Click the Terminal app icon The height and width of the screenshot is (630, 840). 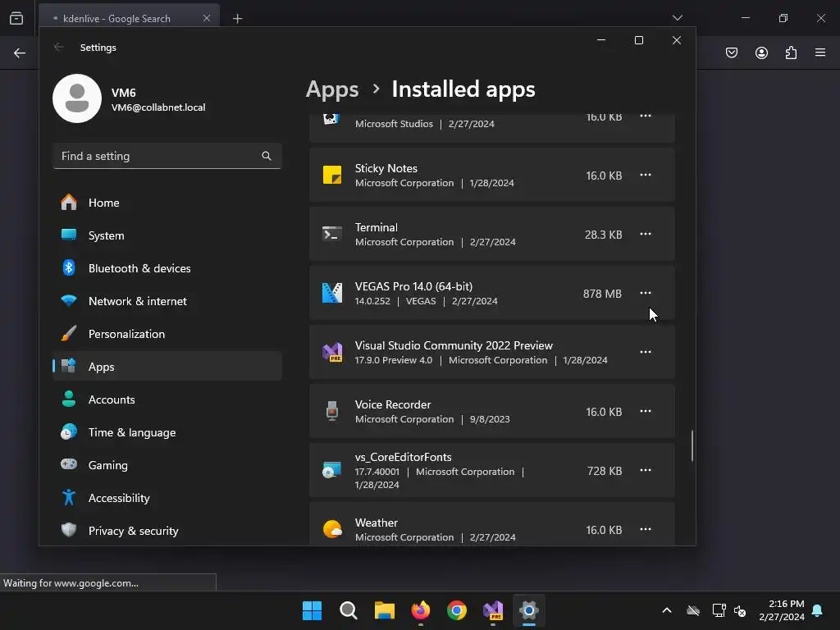(332, 234)
